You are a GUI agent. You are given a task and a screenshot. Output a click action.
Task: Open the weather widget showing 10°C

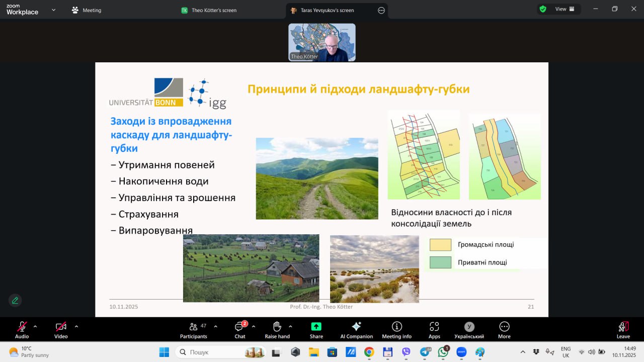[29, 352]
